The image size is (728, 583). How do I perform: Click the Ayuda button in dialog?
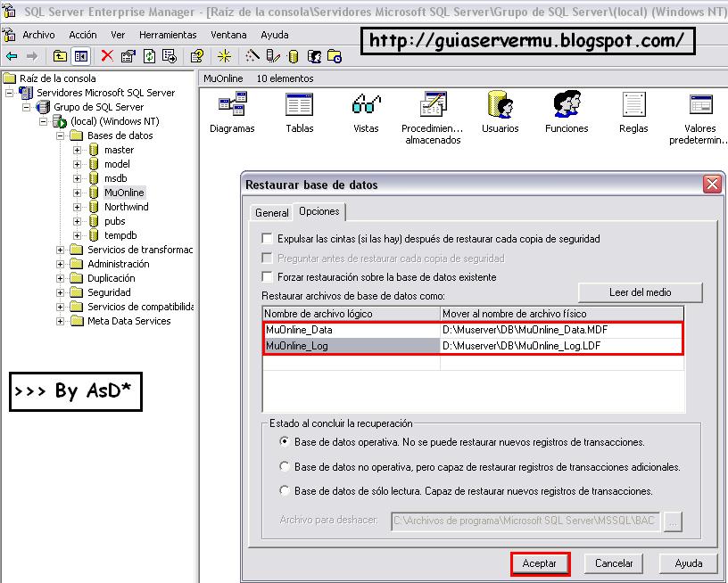coord(689,563)
